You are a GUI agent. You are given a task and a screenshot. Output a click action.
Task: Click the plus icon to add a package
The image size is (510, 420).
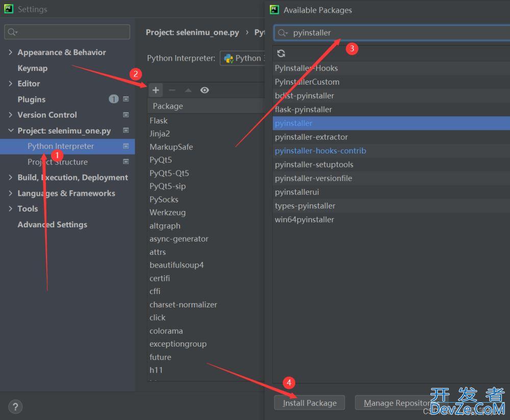(156, 90)
